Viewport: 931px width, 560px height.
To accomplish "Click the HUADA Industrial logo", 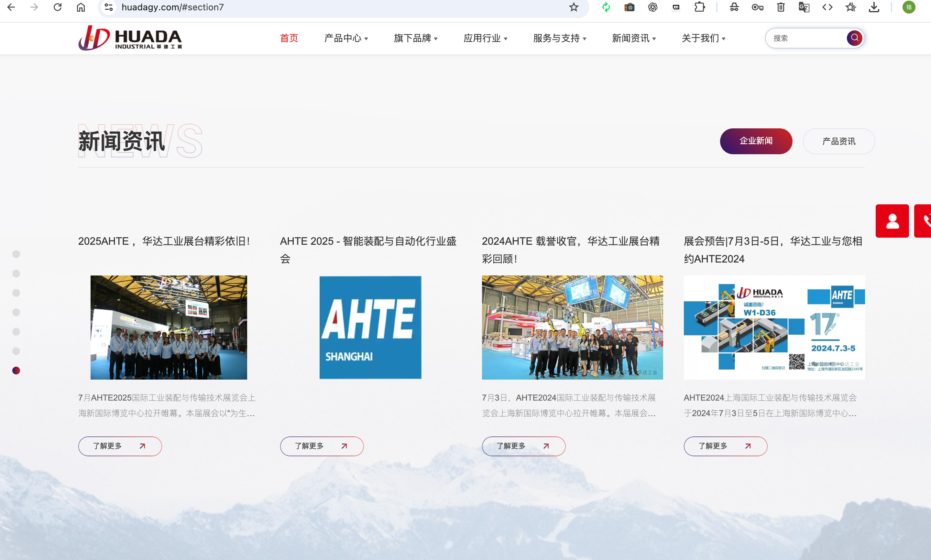I will point(130,38).
